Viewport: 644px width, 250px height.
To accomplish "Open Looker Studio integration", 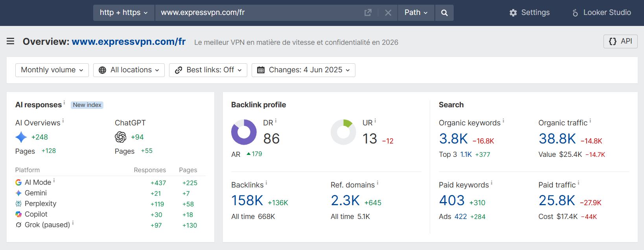I will (x=602, y=13).
